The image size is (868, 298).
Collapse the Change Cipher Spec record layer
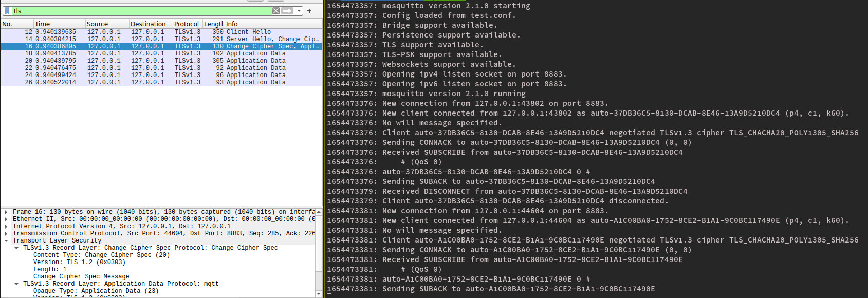(16, 248)
